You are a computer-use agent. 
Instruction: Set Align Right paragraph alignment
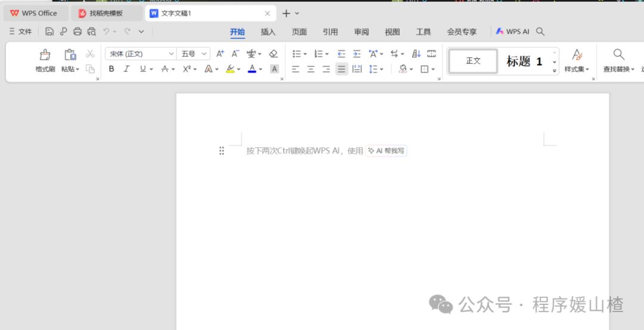(326, 69)
